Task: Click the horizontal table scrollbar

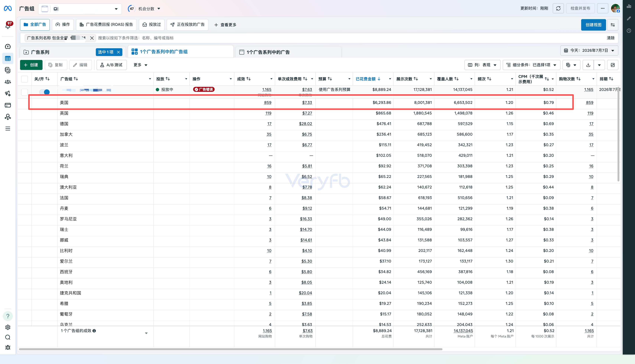Action: pos(230,349)
